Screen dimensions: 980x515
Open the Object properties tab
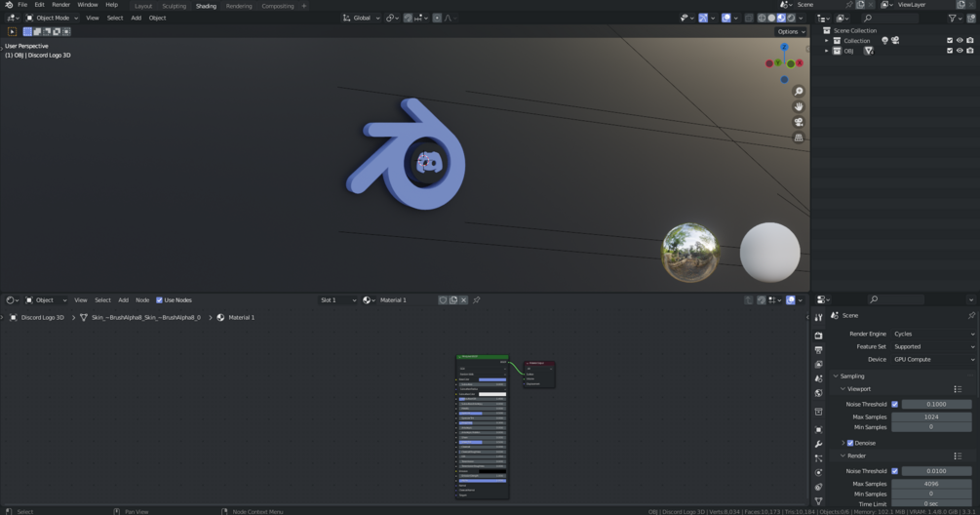point(819,429)
